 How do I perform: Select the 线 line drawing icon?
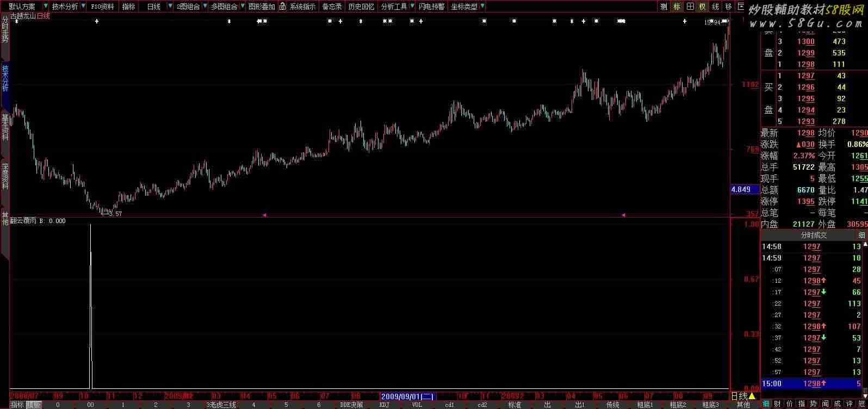715,7
